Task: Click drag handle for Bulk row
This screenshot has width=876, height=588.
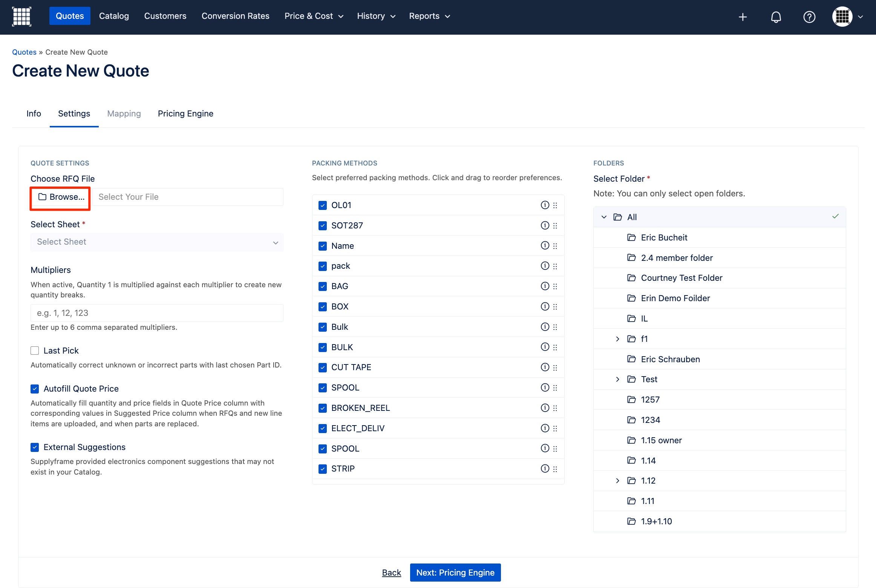Action: coord(555,327)
